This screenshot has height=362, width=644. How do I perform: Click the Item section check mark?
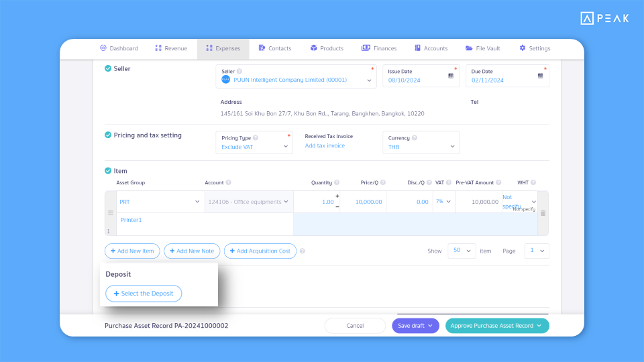[108, 171]
